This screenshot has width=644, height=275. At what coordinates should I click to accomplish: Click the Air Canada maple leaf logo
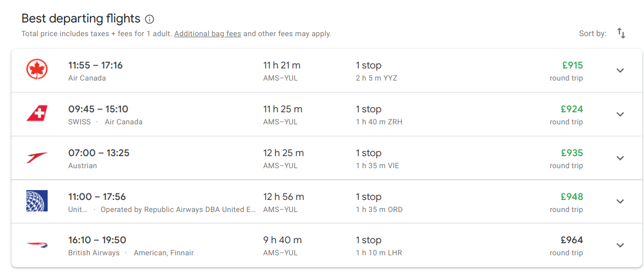[x=37, y=70]
